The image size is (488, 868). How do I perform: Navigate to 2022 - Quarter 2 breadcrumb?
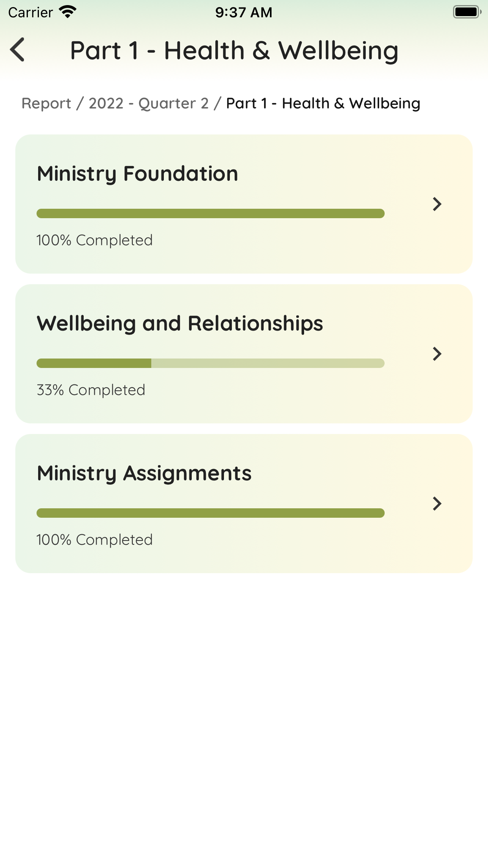click(149, 103)
